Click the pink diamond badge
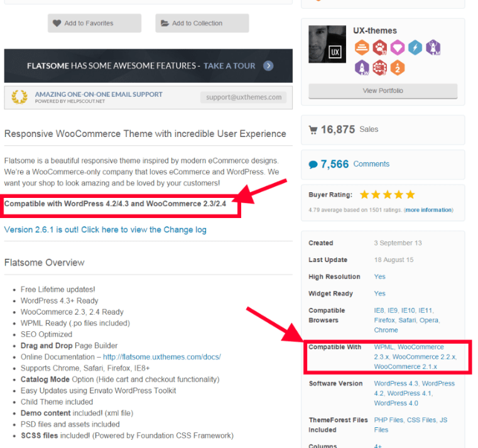478x448 pixels. click(x=397, y=48)
